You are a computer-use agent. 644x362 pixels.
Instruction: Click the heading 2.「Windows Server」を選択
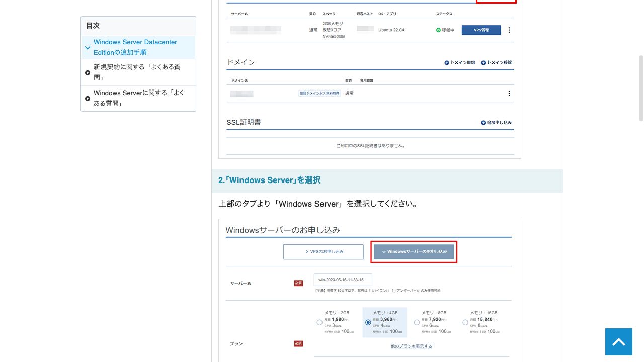tap(269, 180)
